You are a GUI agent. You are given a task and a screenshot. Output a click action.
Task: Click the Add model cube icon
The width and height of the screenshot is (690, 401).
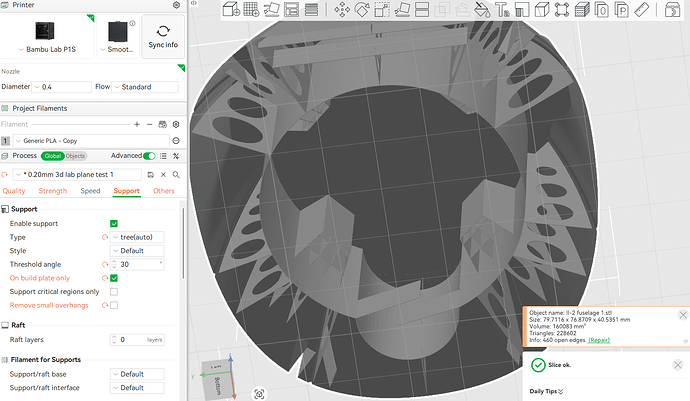[x=231, y=9]
